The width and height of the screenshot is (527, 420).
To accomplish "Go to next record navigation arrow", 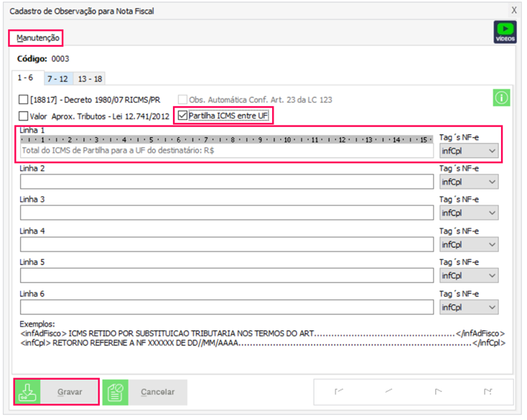I will (x=437, y=392).
